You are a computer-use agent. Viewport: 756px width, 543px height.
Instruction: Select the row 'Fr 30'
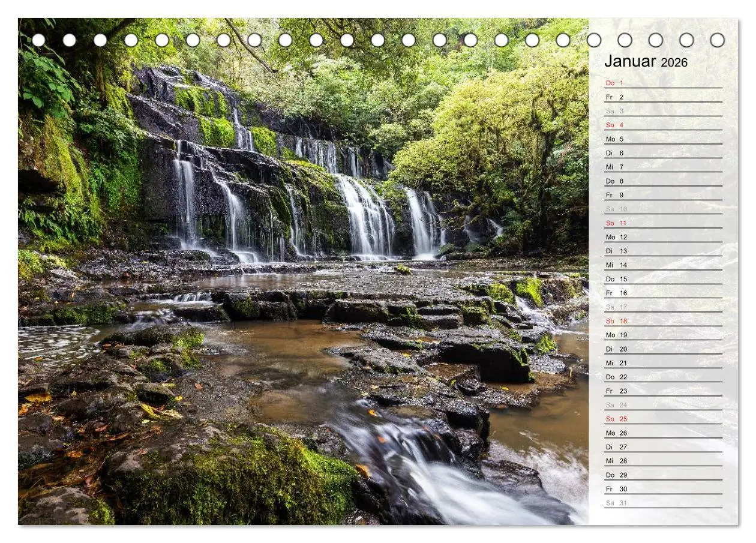[663, 488]
